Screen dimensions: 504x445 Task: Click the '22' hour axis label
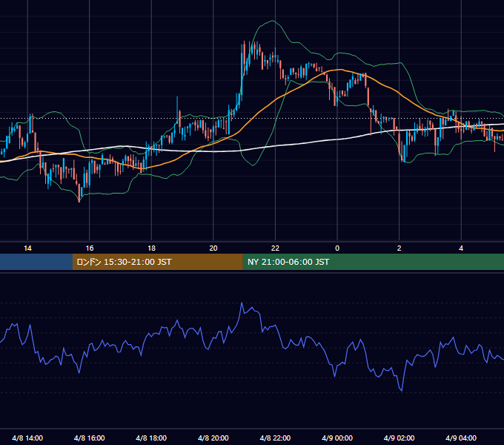(x=275, y=248)
